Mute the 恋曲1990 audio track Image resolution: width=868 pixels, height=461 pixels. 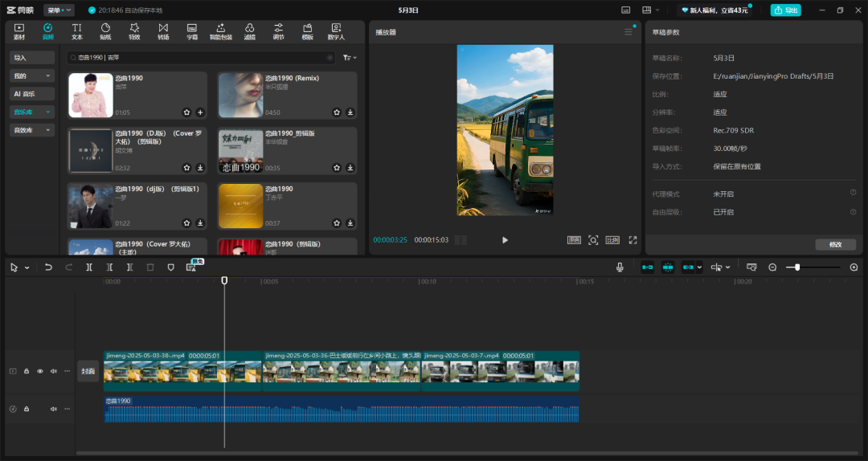[x=54, y=409]
